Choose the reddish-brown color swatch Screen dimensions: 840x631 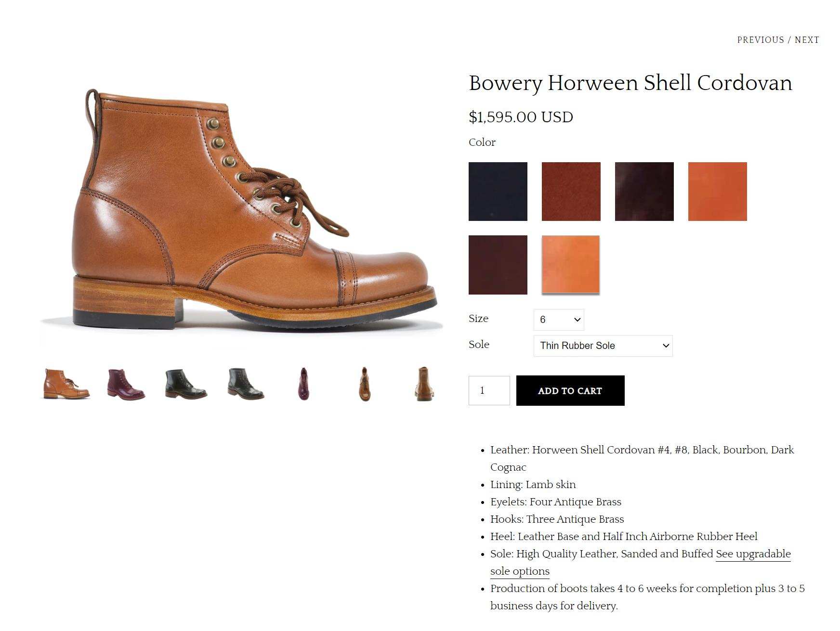pos(571,192)
